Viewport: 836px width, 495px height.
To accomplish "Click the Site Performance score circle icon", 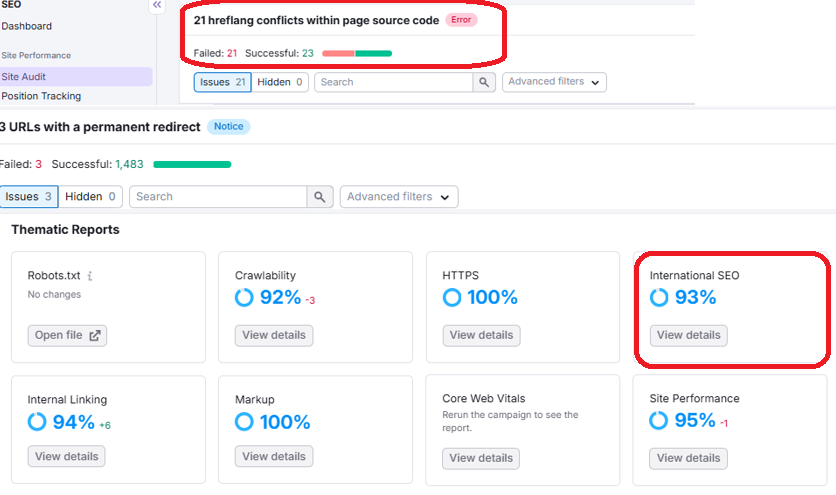I will (658, 420).
